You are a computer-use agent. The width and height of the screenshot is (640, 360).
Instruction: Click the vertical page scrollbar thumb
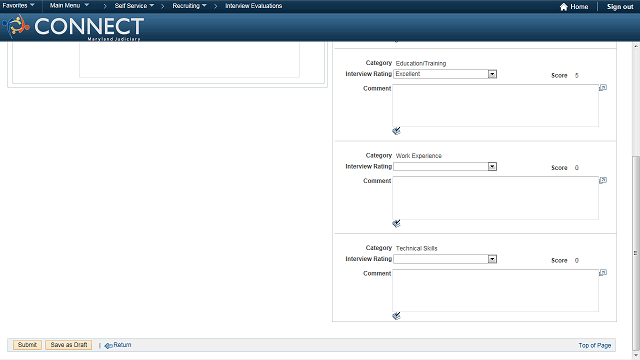[x=636, y=253]
